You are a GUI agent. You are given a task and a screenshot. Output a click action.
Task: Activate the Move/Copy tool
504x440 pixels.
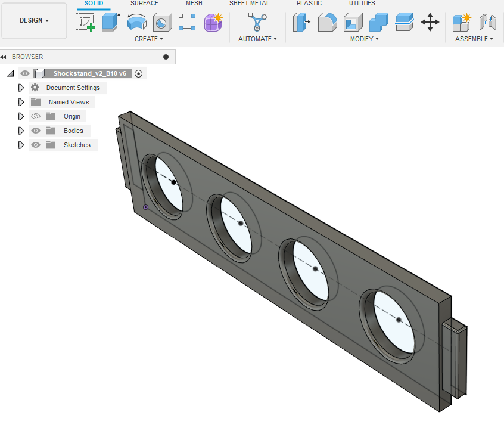coord(430,22)
